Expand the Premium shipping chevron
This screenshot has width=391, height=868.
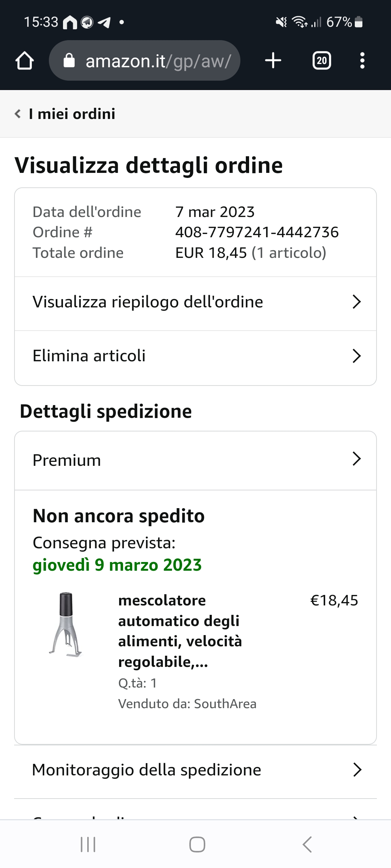click(357, 459)
